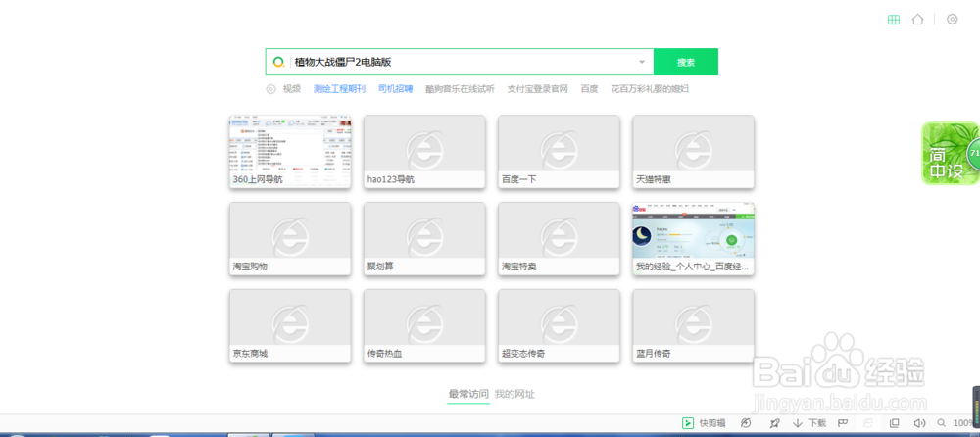
Task: Click the flag icon in status bar
Action: pyautogui.click(x=842, y=423)
